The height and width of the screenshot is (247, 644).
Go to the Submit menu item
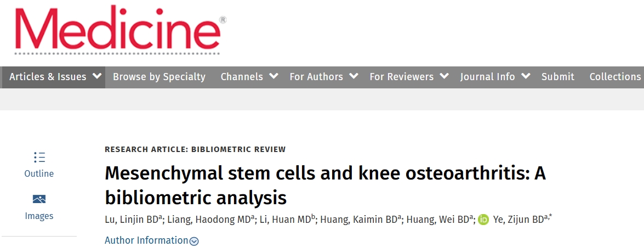[557, 77]
